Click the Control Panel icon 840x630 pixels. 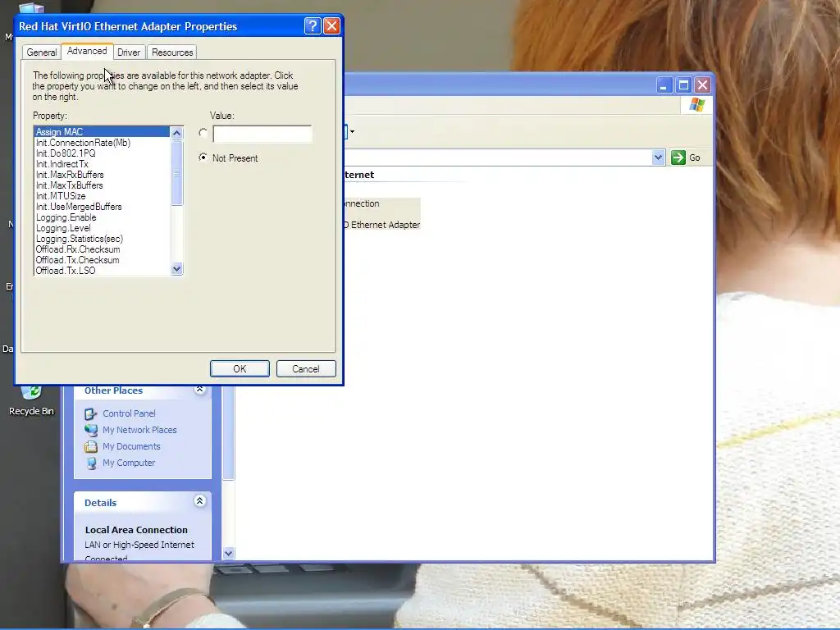pyautogui.click(x=91, y=413)
